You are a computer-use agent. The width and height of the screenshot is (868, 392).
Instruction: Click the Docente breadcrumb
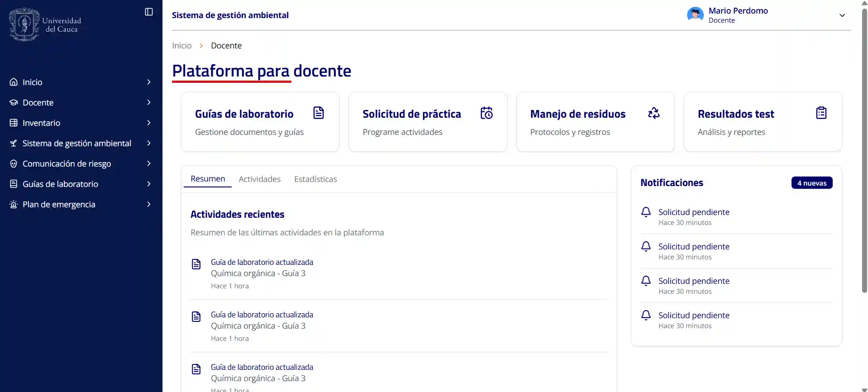[x=226, y=46]
